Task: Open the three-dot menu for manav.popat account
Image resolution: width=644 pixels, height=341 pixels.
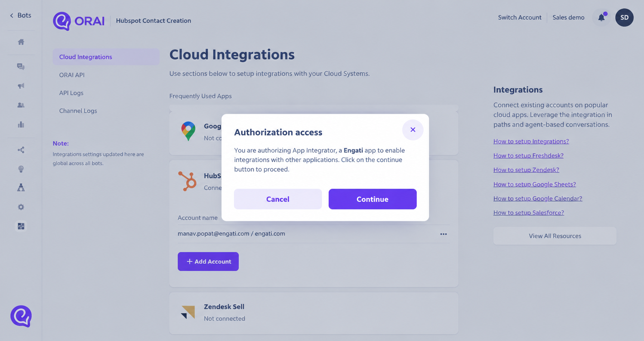Action: tap(443, 234)
